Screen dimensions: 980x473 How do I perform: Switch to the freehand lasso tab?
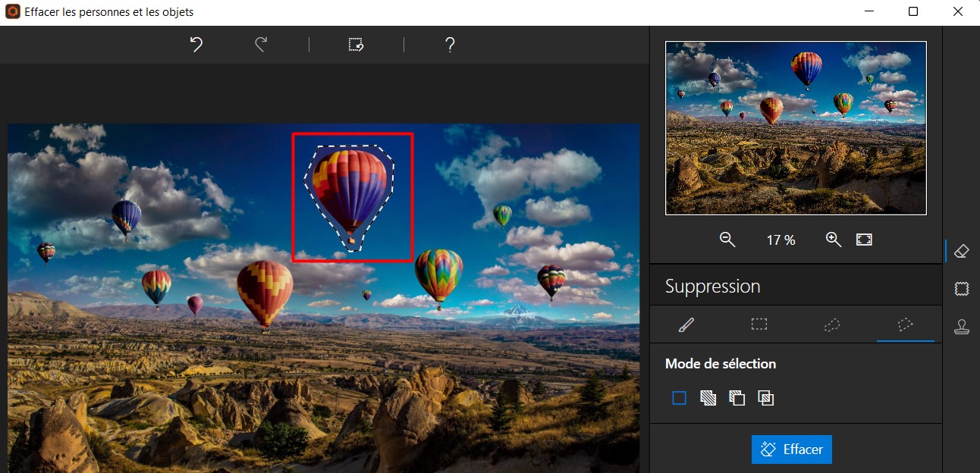[832, 324]
